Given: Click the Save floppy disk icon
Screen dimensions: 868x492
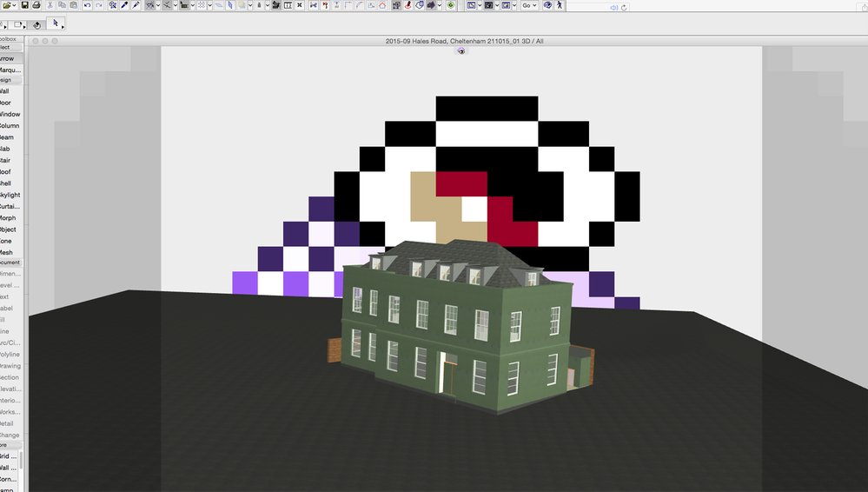Looking at the screenshot, I should [25, 5].
